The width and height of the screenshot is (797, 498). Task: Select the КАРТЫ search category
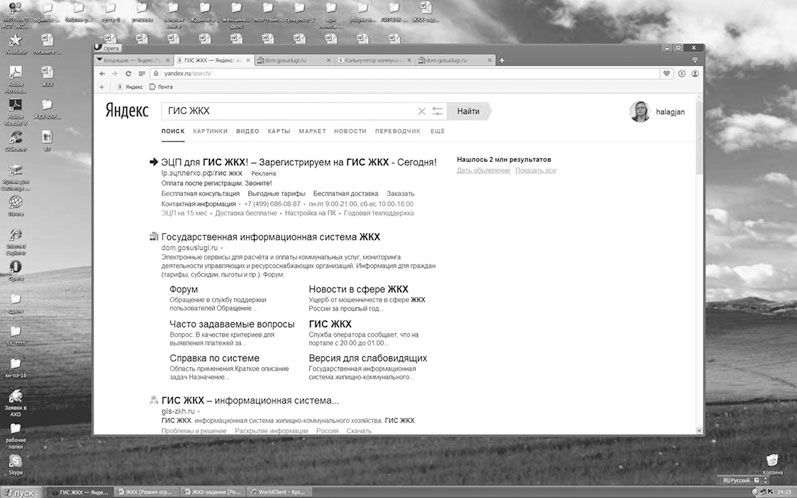(x=279, y=131)
